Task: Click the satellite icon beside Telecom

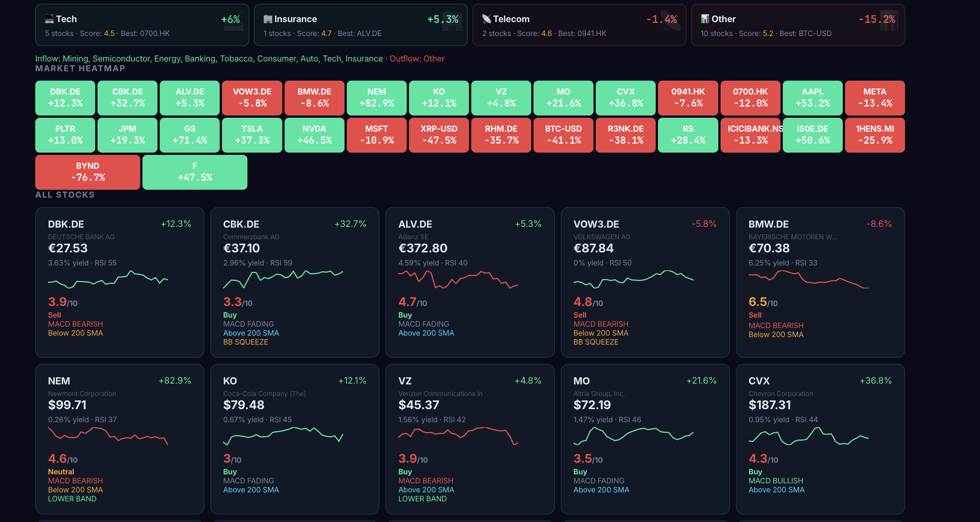Action: click(487, 19)
